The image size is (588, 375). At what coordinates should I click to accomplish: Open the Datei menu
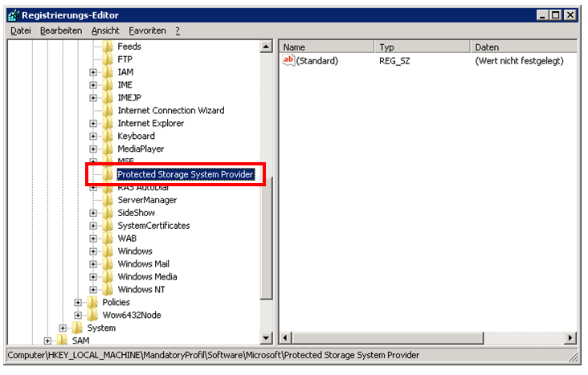pyautogui.click(x=21, y=31)
